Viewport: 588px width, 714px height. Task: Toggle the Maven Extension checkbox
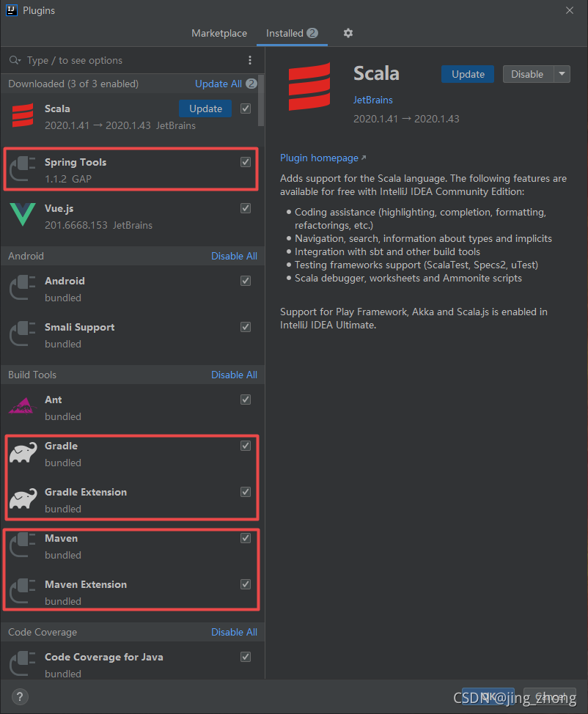246,584
